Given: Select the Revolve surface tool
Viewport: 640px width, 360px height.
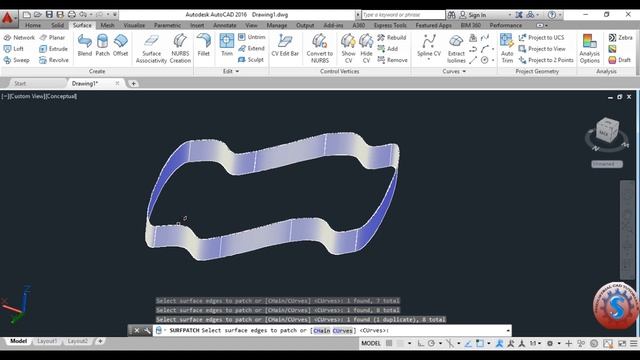Looking at the screenshot, I should [x=54, y=60].
